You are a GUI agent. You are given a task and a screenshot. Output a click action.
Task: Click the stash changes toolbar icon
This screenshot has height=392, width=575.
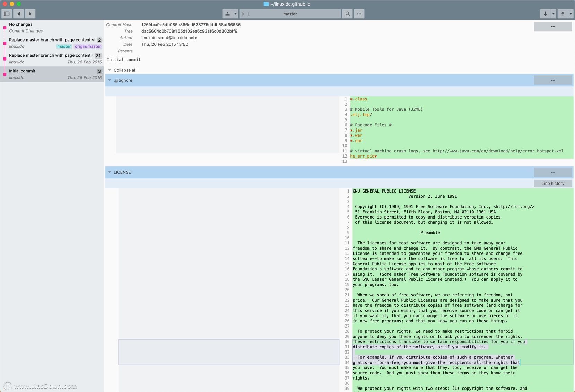pyautogui.click(x=227, y=14)
